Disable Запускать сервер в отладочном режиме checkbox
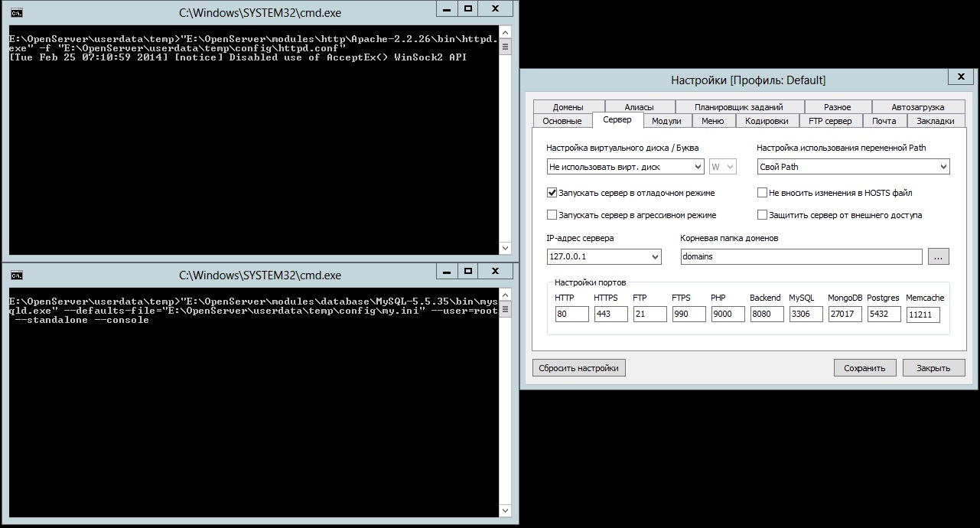This screenshot has height=528, width=980. pos(552,194)
